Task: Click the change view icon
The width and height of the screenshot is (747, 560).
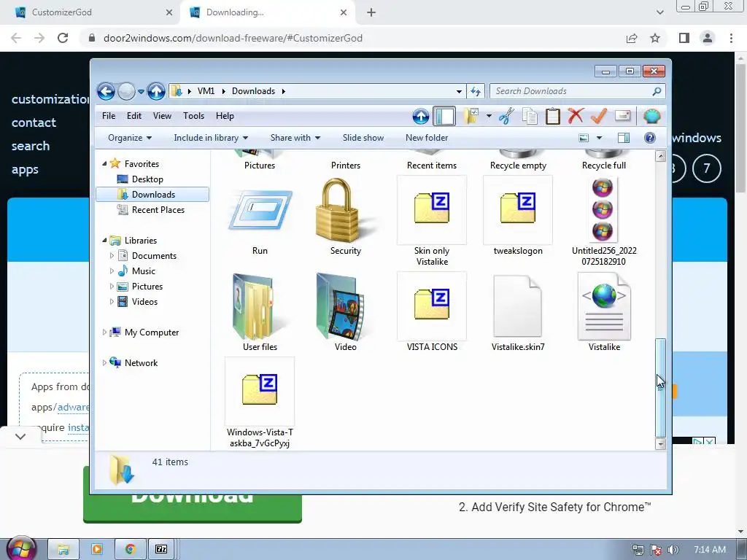Action: point(584,138)
